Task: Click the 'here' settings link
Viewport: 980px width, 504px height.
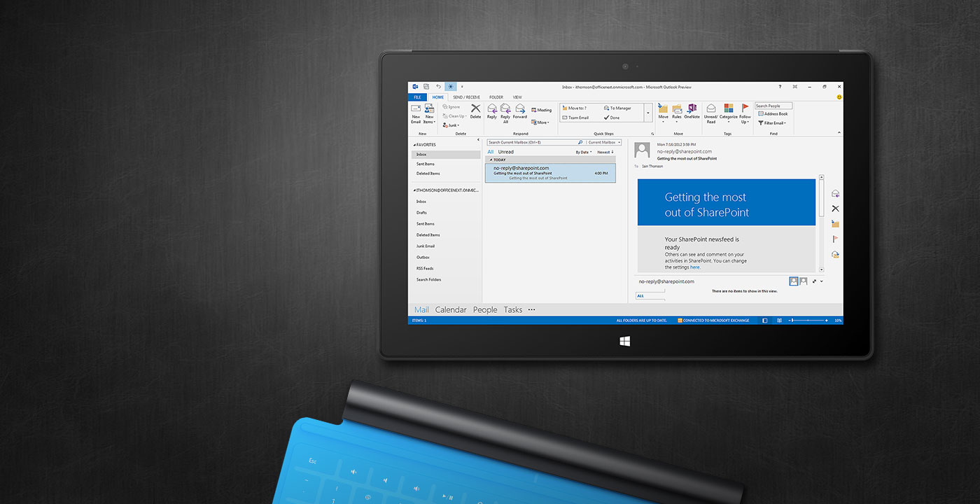Action: pos(695,267)
